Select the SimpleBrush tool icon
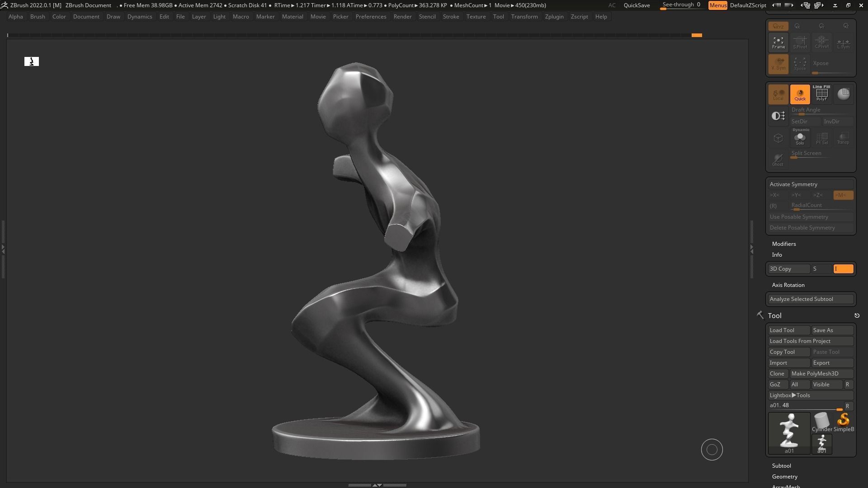The image size is (868, 488). click(844, 423)
